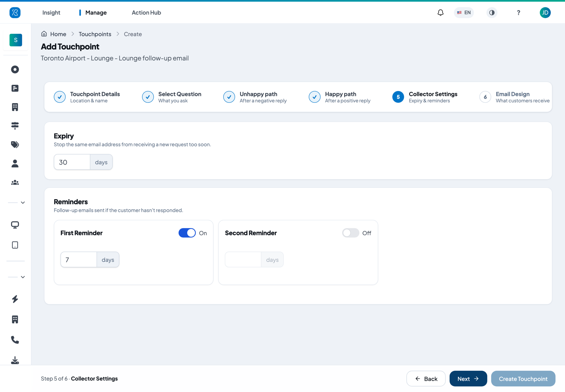
Task: Open the EN language selector
Action: pos(464,13)
